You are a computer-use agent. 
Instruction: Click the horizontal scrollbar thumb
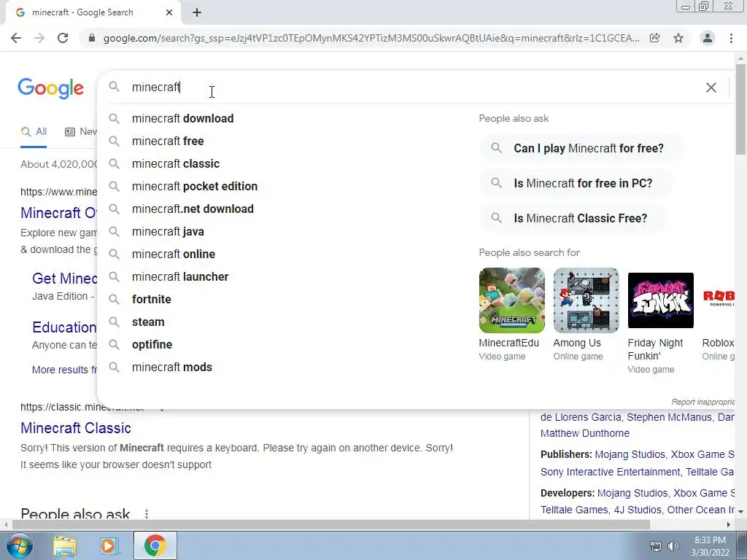pos(331,524)
